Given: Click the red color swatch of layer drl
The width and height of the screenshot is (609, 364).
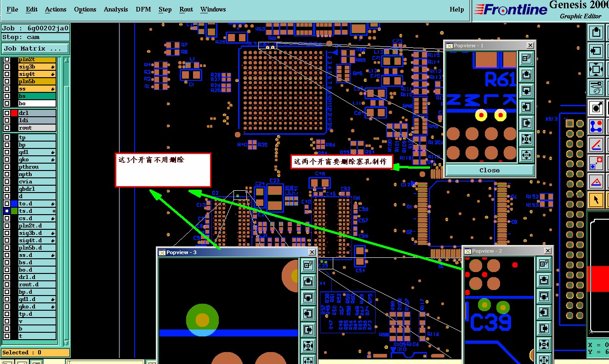Looking at the screenshot, I should [14, 113].
